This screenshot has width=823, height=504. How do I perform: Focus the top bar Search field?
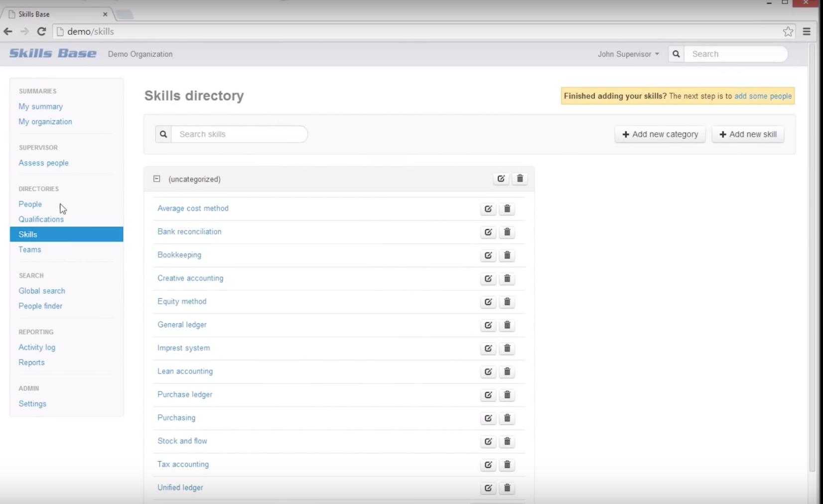(736, 54)
